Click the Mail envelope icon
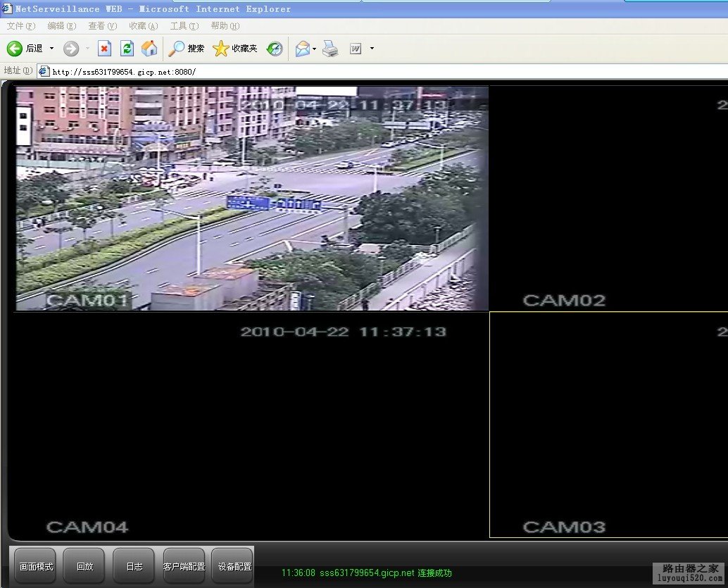This screenshot has width=728, height=588. pos(303,49)
